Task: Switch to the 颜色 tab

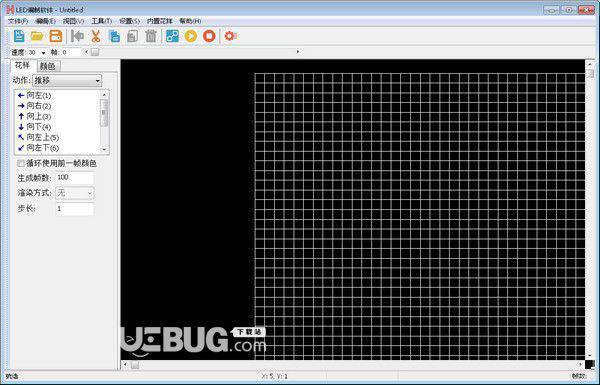Action: click(48, 66)
